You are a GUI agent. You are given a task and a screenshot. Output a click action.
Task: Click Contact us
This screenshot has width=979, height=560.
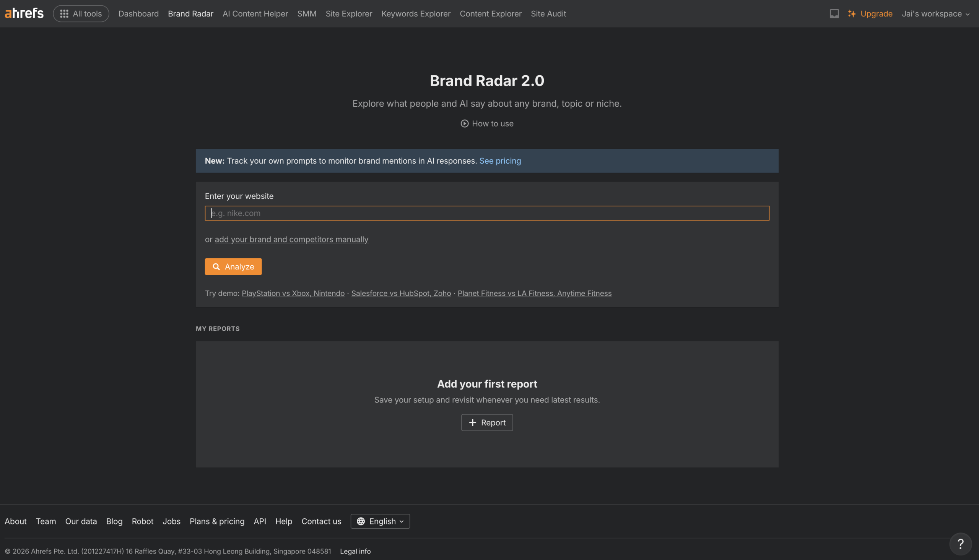point(322,521)
